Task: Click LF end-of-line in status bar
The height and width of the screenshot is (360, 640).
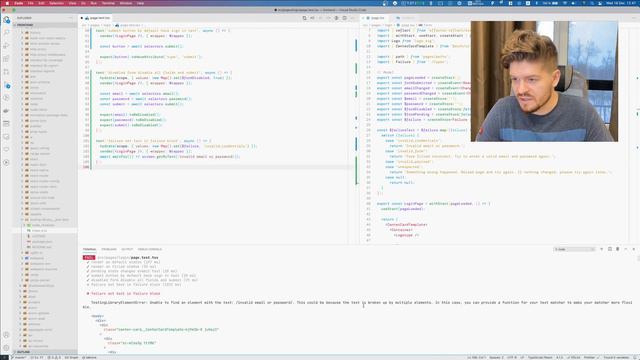Action: coord(522,358)
